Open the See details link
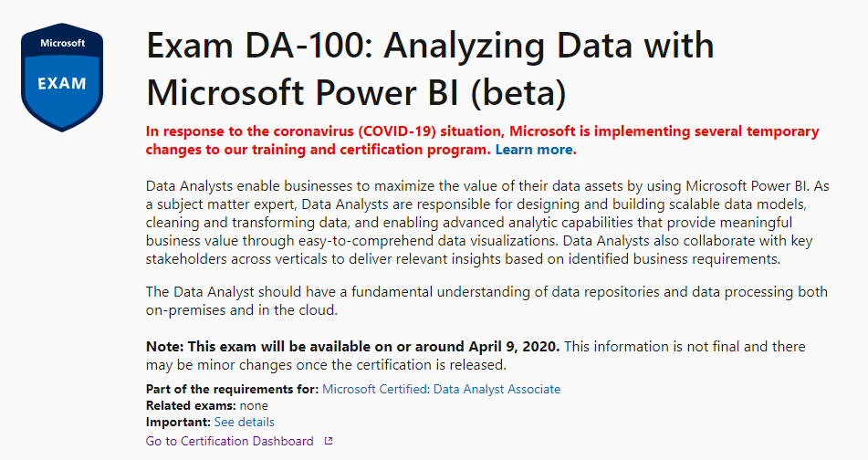 pos(244,422)
